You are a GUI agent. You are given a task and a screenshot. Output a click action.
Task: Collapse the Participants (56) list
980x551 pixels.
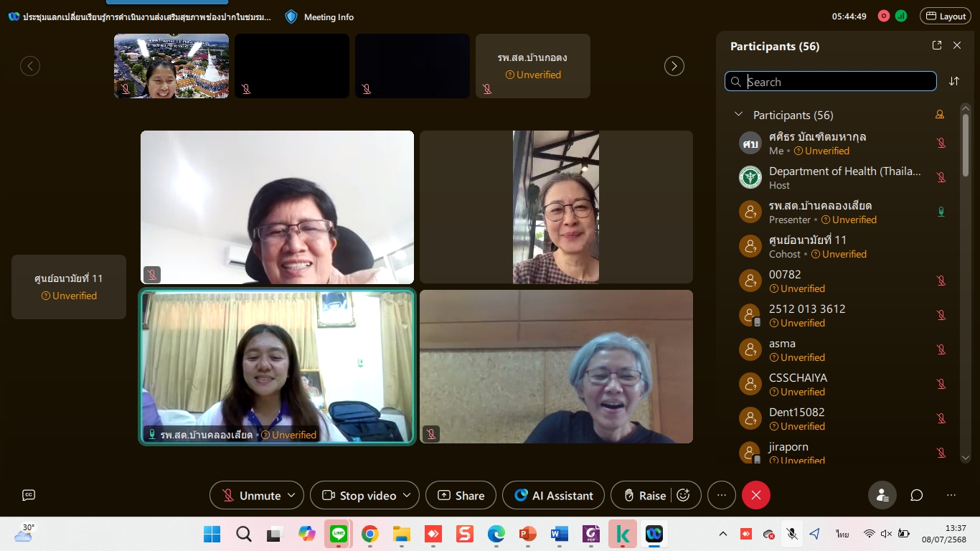tap(738, 115)
